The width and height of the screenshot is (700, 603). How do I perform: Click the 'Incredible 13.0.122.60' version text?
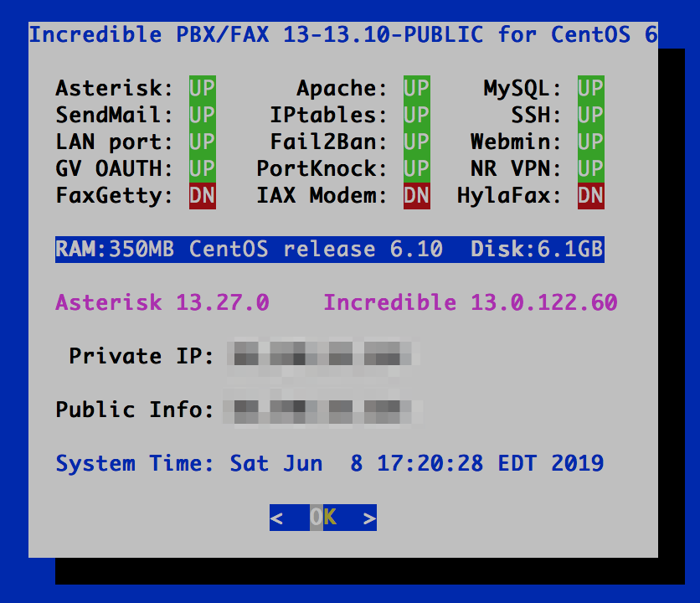coord(471,303)
